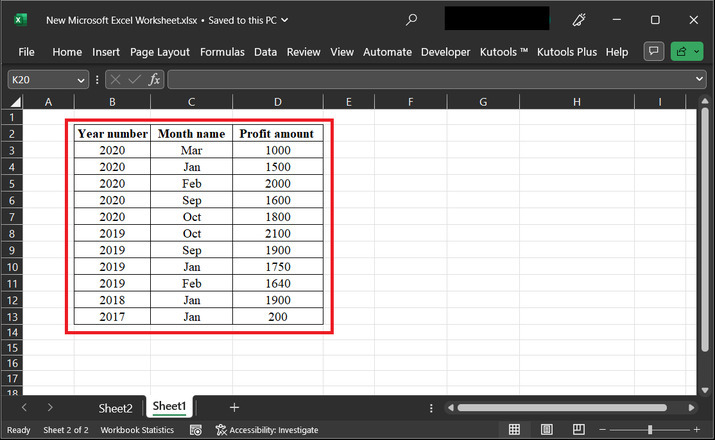Click the 'Profit amount' header cell
Viewport: 715px width, 440px height.
point(278,134)
